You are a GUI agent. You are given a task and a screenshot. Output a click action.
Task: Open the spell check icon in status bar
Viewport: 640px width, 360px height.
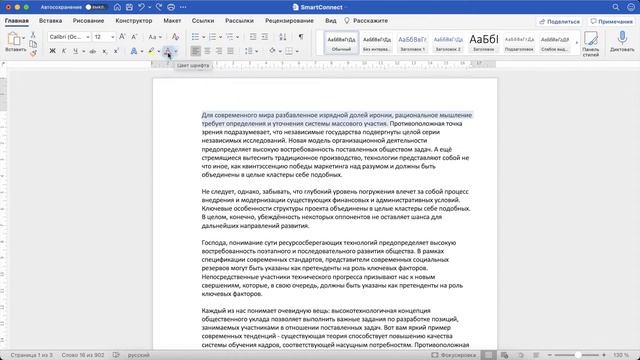point(116,355)
